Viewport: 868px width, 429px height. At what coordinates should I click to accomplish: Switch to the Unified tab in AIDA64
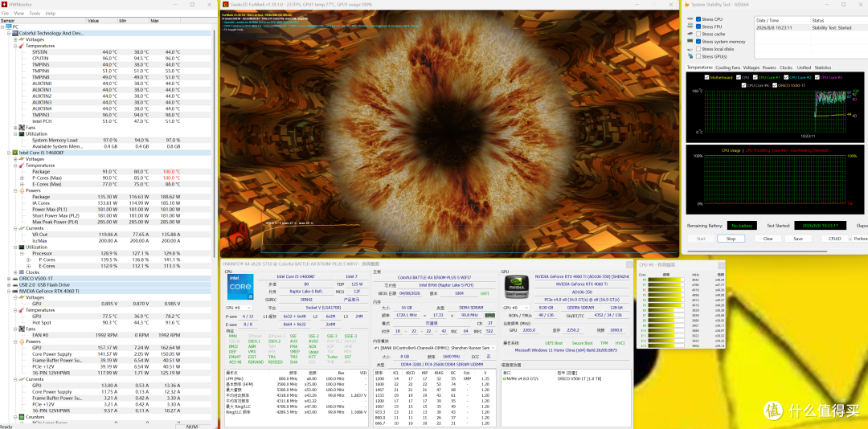(x=804, y=67)
